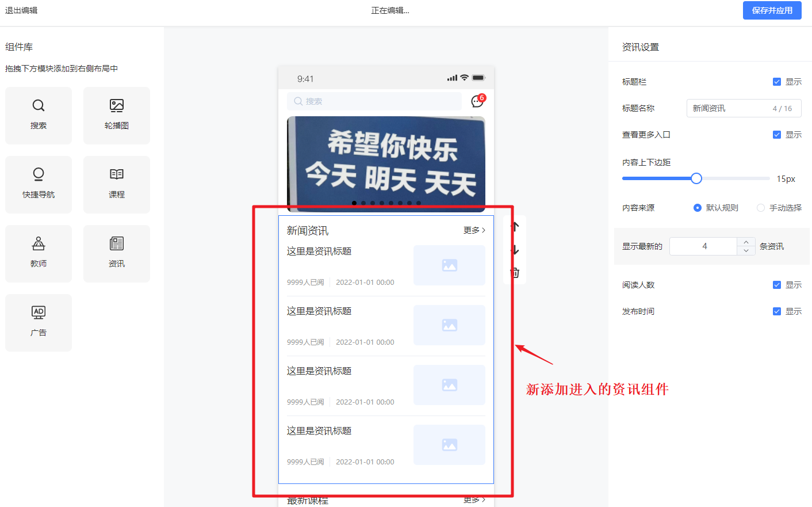
Task: Move the news component down
Action: (515, 250)
